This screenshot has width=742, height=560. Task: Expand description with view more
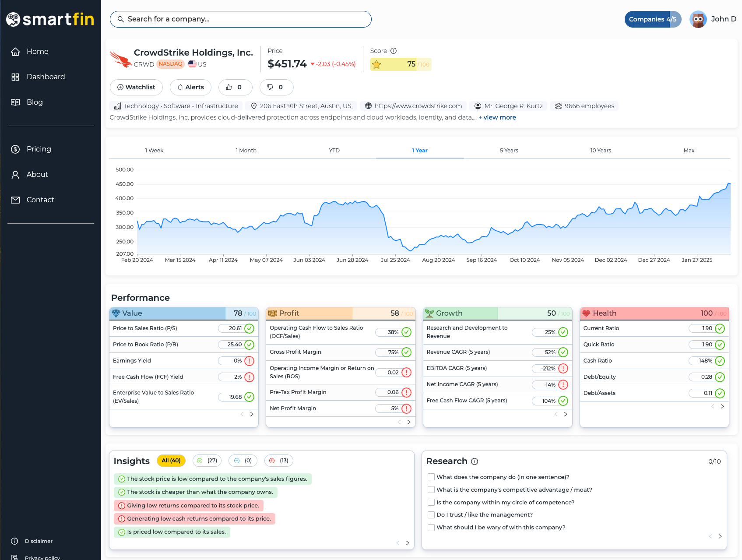click(497, 117)
